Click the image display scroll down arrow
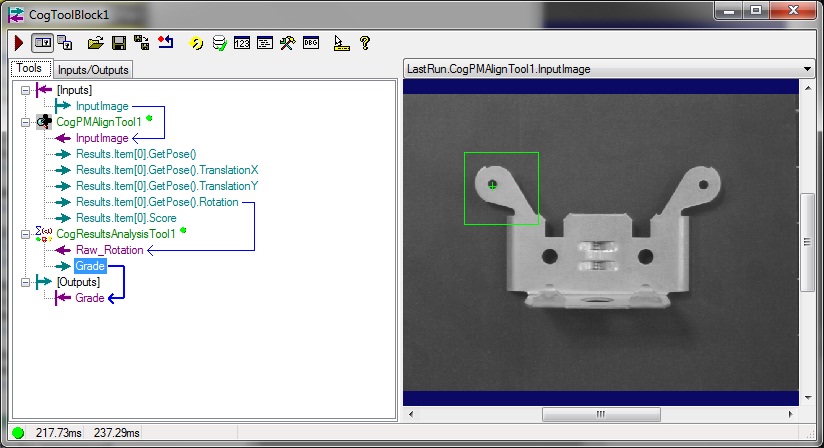Screen dimensions: 824x448 click(x=807, y=398)
